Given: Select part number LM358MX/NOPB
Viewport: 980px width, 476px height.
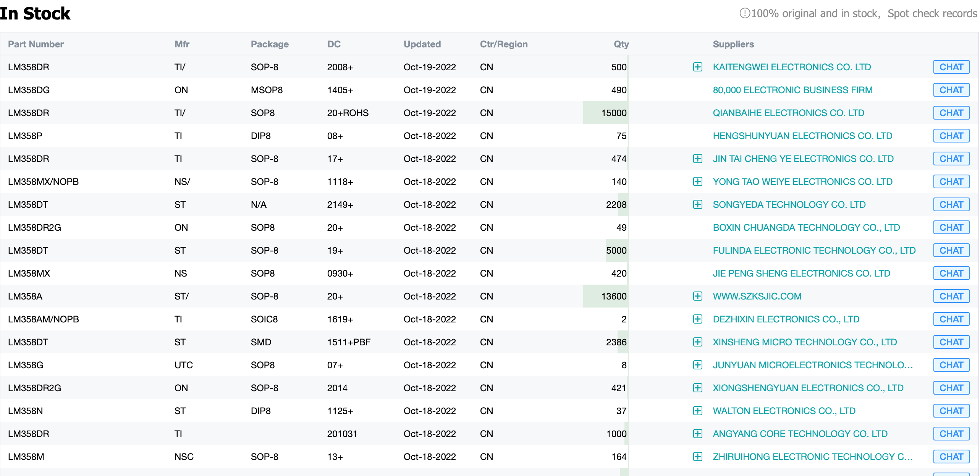Looking at the screenshot, I should pyautogui.click(x=43, y=181).
